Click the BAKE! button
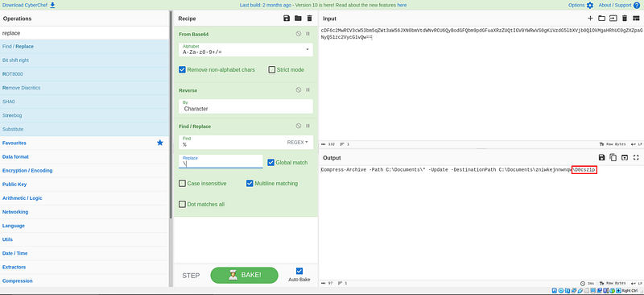Image resolution: width=644 pixels, height=295 pixels. click(245, 275)
